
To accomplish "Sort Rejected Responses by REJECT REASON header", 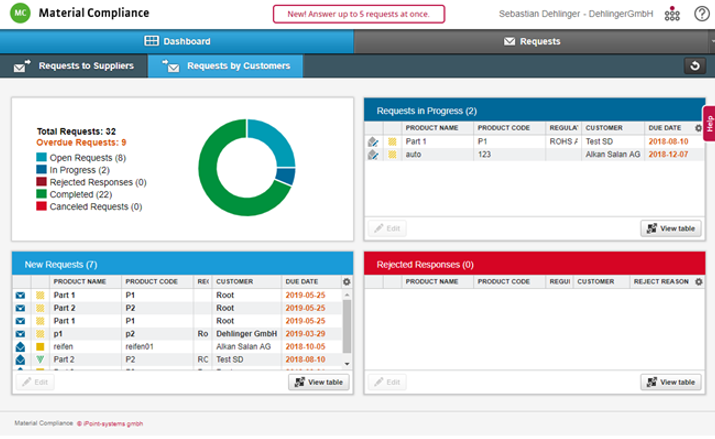I will (661, 282).
